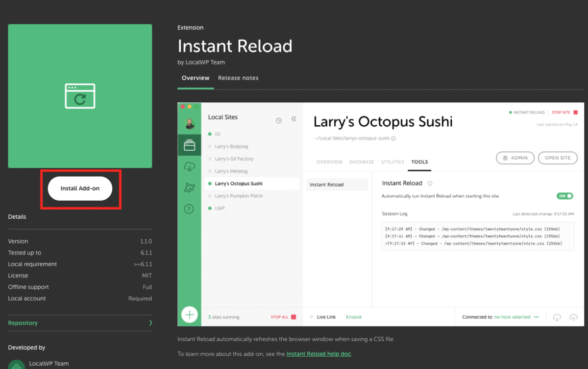588x369 pixels.
Task: Collapse the Local Sites list with double chevron
Action: pos(294,118)
